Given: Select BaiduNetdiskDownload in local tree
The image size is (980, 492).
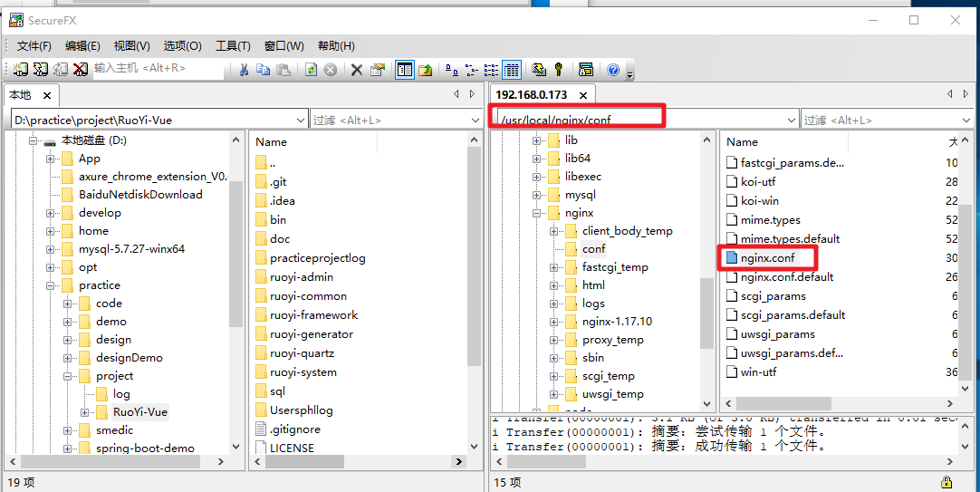Looking at the screenshot, I should [x=140, y=195].
